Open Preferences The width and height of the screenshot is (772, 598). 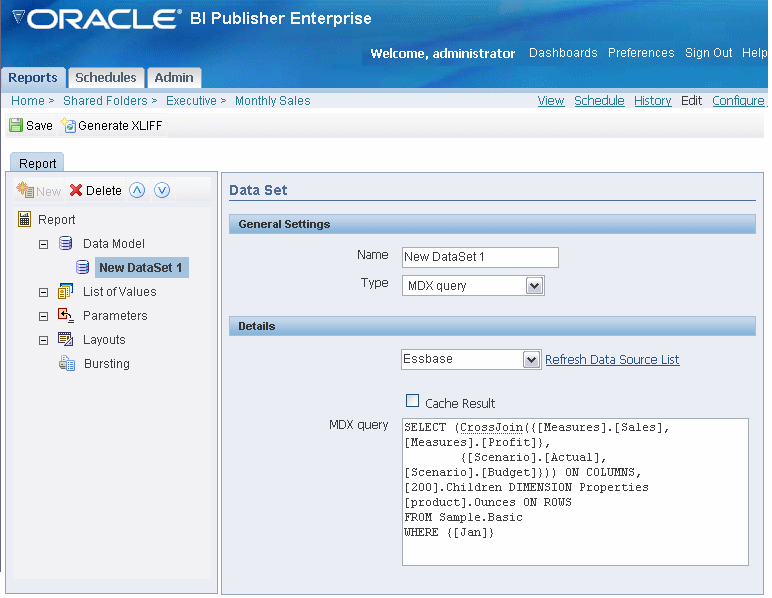(x=641, y=53)
